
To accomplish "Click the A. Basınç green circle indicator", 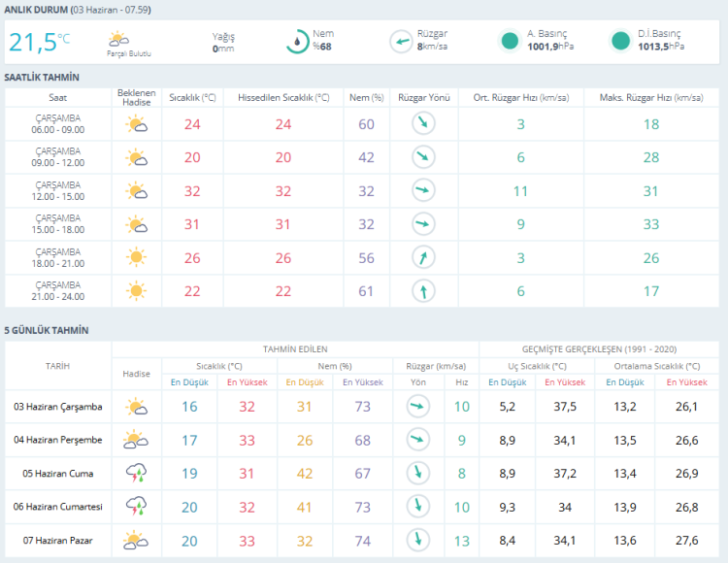I will click(510, 41).
